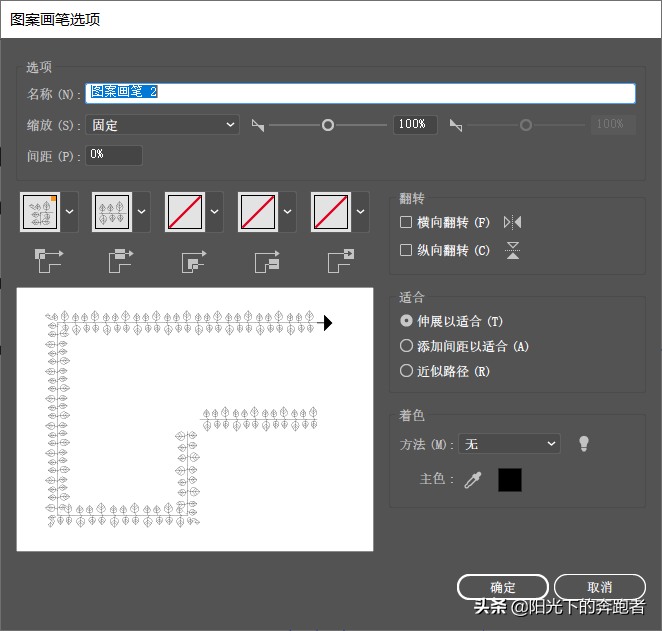Viewport: 662px width, 631px height.
Task: Select the side tile leaf thumbnail
Action: (x=113, y=211)
